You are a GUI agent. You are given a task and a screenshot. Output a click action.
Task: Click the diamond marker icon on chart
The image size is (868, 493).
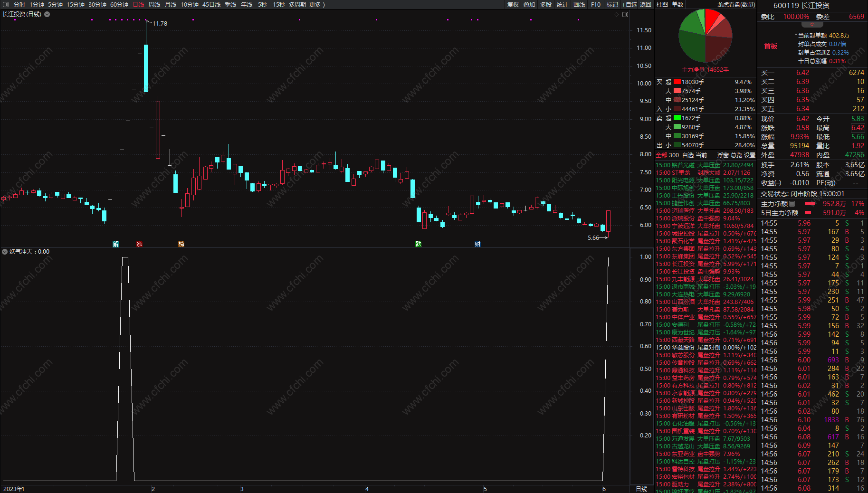[617, 14]
